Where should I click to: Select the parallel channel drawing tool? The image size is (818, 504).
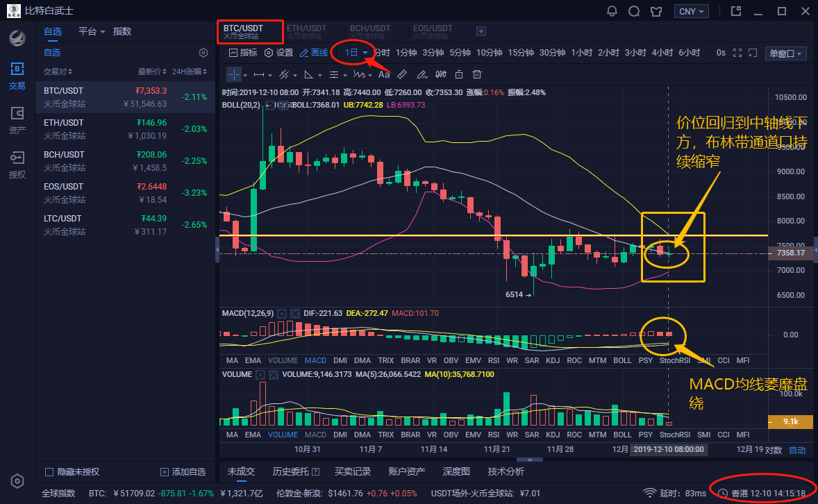[x=284, y=74]
